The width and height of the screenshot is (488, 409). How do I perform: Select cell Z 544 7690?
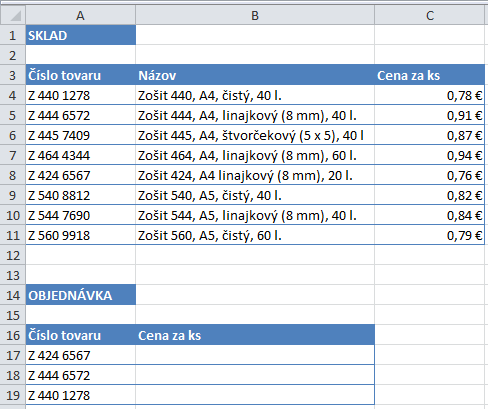[81, 215]
